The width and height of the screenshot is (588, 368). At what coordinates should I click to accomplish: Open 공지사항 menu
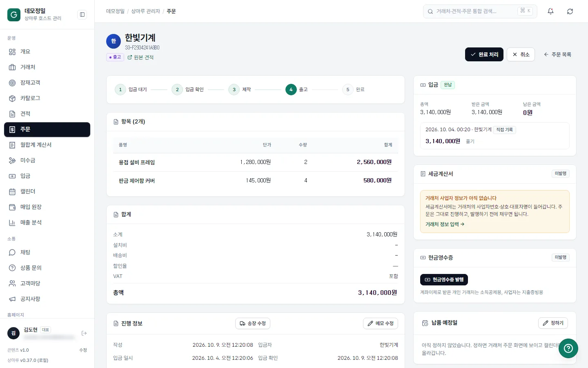47,299
